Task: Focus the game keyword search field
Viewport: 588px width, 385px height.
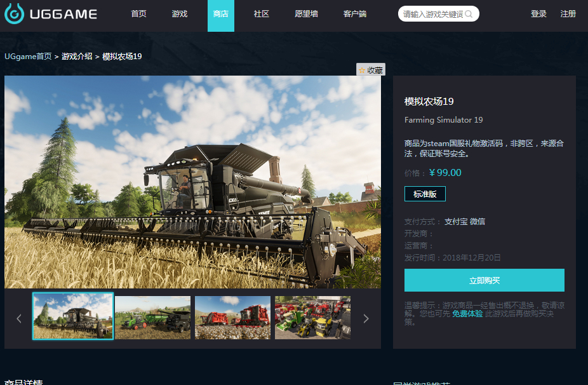Action: (x=438, y=14)
